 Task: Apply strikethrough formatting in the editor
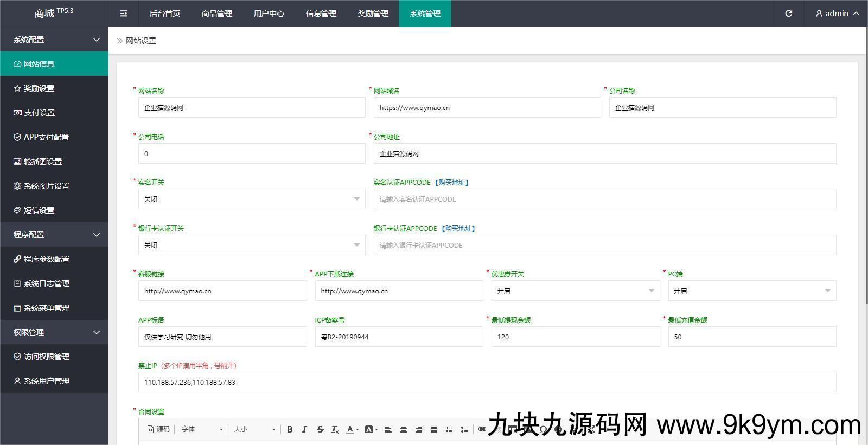pyautogui.click(x=320, y=429)
